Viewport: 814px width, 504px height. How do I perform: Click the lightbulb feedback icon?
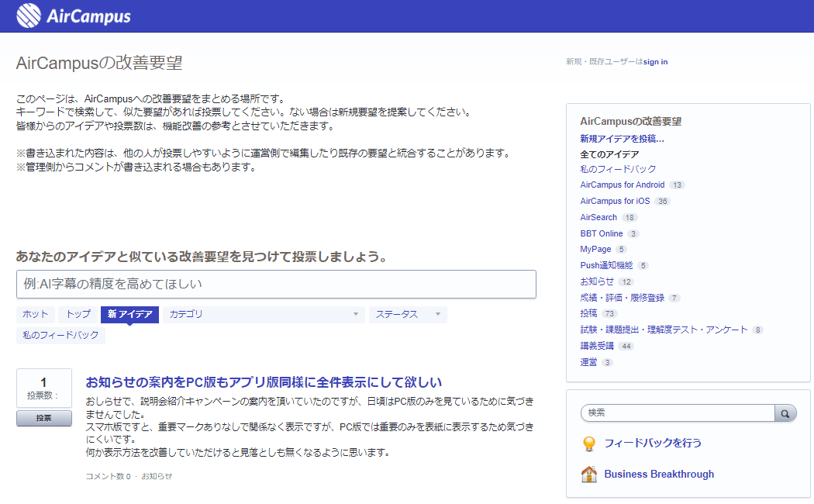589,444
